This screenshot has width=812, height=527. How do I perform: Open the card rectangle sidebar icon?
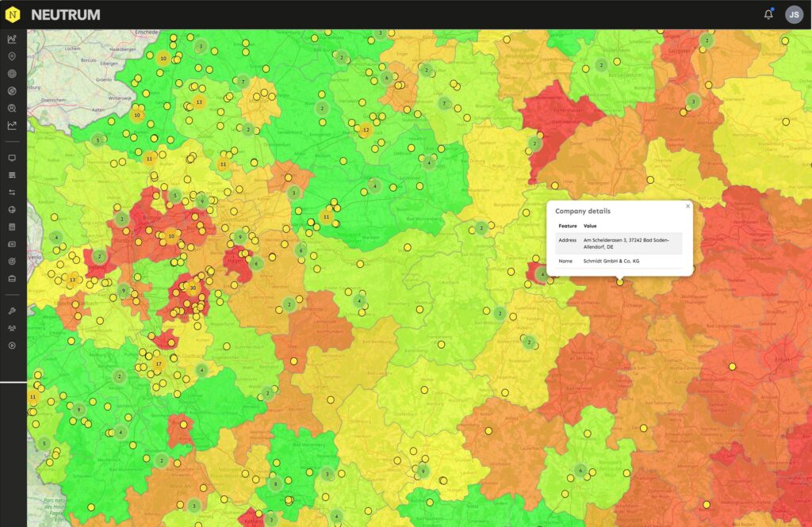click(12, 244)
